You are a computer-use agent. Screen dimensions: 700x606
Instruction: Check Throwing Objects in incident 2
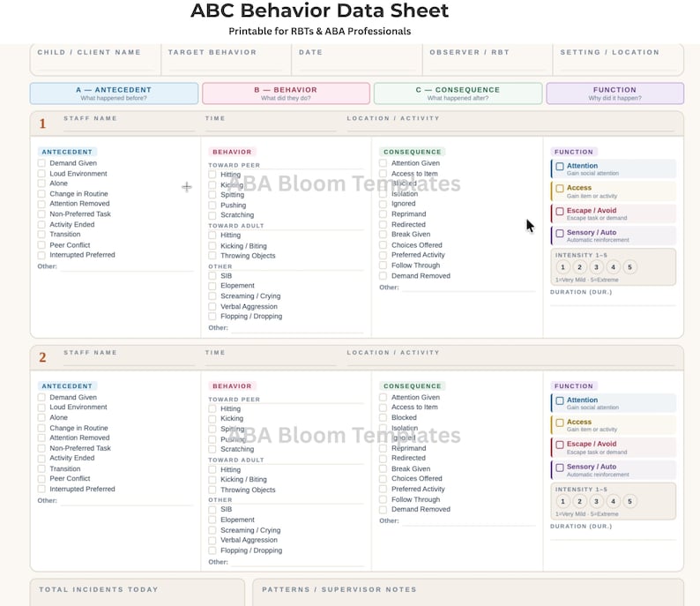coord(212,490)
